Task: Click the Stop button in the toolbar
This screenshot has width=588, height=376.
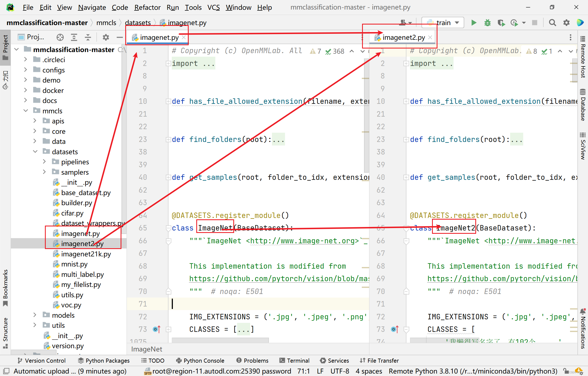Action: 535,23
